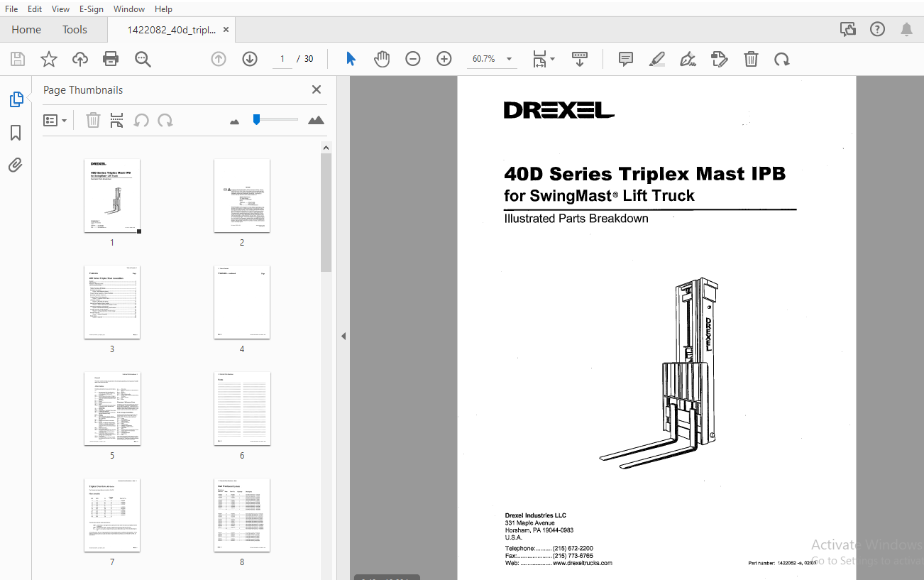The image size is (924, 580).
Task: Rotate thumbnails clockwise
Action: 165,120
